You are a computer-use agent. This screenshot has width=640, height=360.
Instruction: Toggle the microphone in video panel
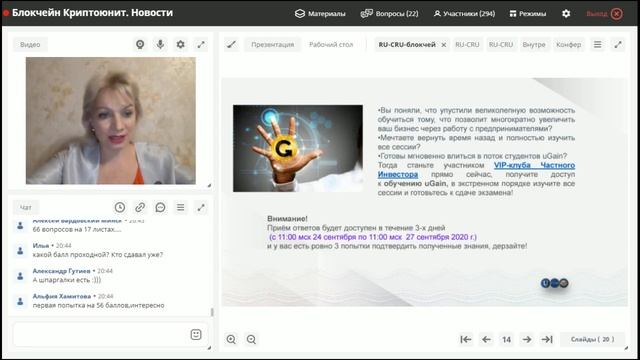[x=160, y=44]
